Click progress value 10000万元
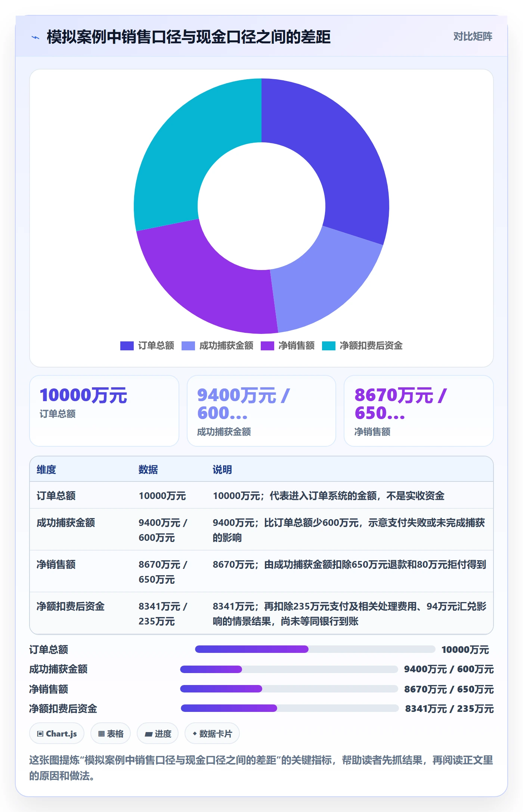Image resolution: width=523 pixels, height=812 pixels. [465, 650]
